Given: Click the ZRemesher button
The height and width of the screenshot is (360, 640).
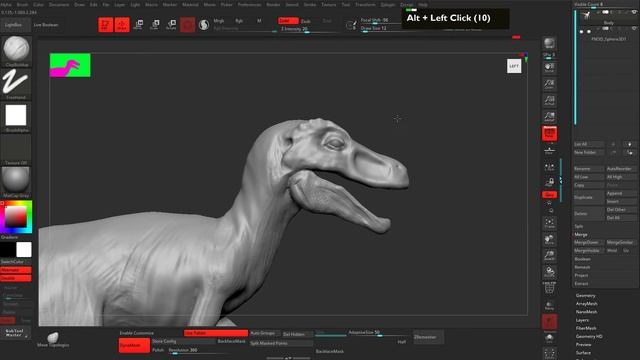Looking at the screenshot, I should point(428,337).
